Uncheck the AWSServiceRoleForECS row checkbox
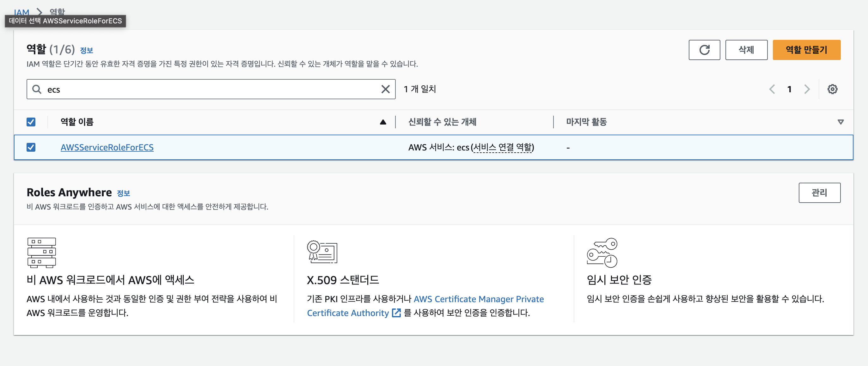The image size is (868, 366). [31, 147]
